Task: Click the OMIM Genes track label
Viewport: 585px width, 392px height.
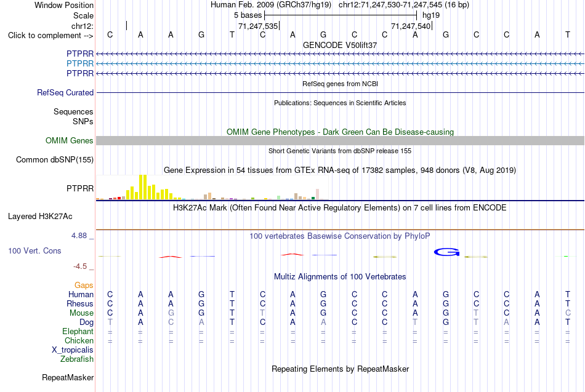Action: click(69, 140)
